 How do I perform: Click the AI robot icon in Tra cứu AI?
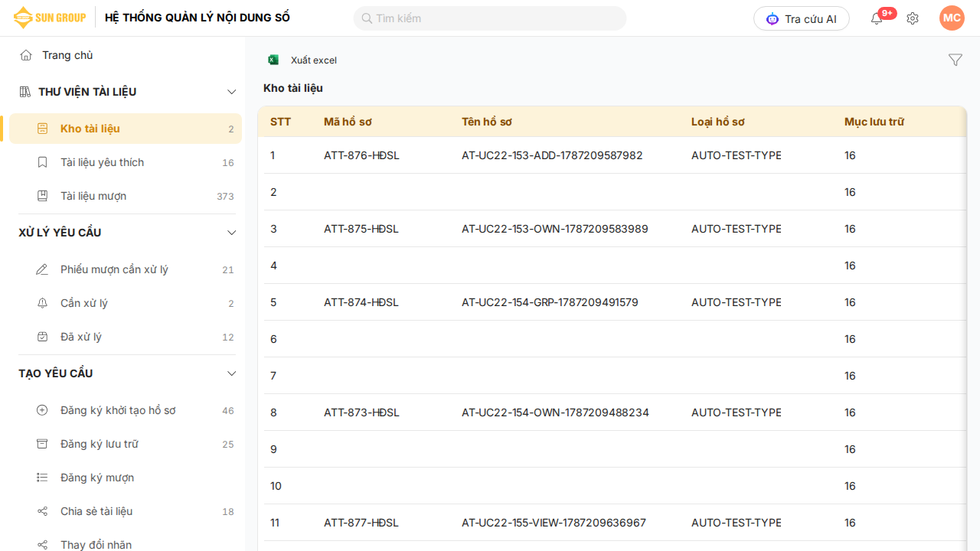[773, 18]
